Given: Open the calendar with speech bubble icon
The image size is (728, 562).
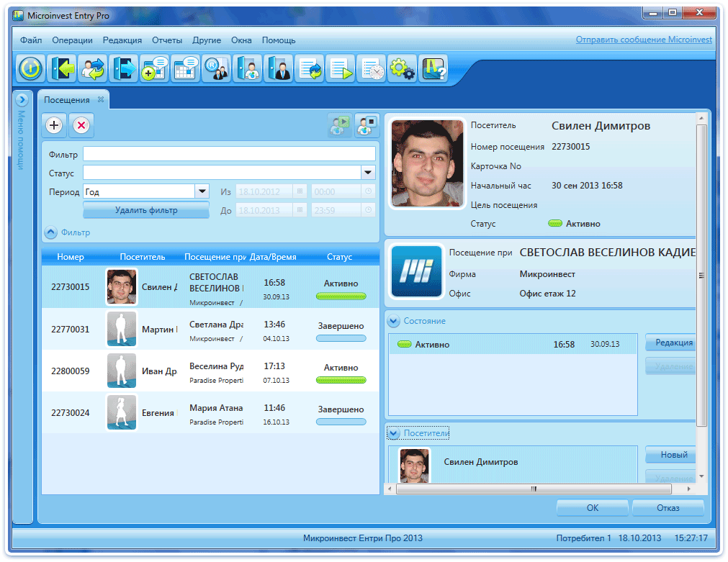Looking at the screenshot, I should coord(185,68).
